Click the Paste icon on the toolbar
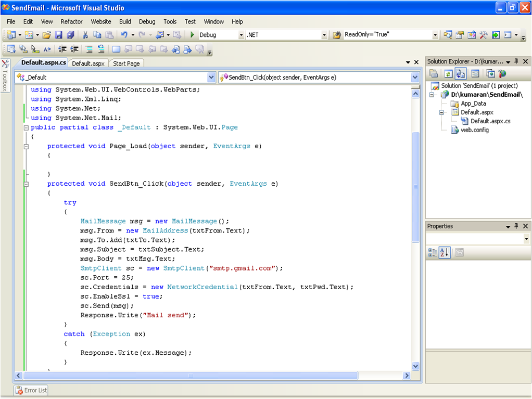 pyautogui.click(x=110, y=34)
